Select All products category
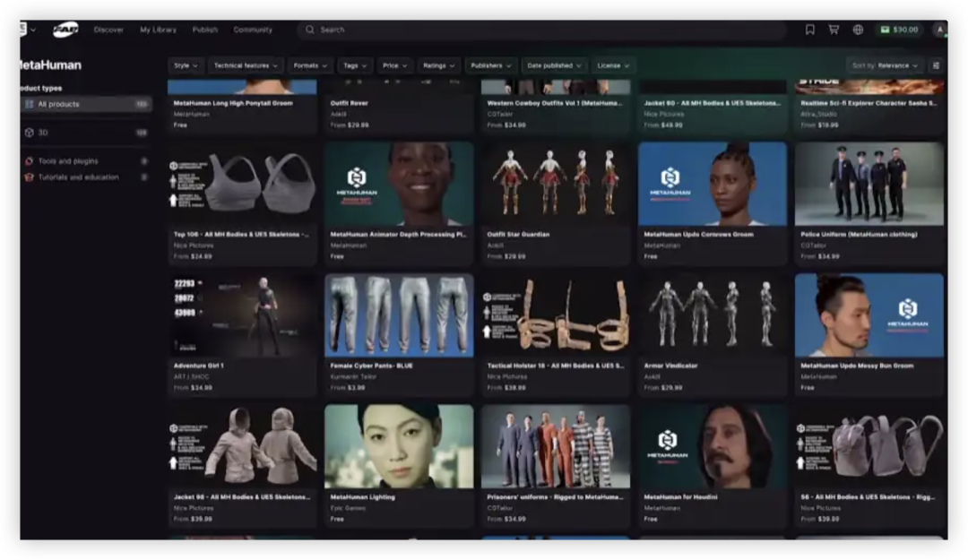The height and width of the screenshot is (560, 968). 86,104
